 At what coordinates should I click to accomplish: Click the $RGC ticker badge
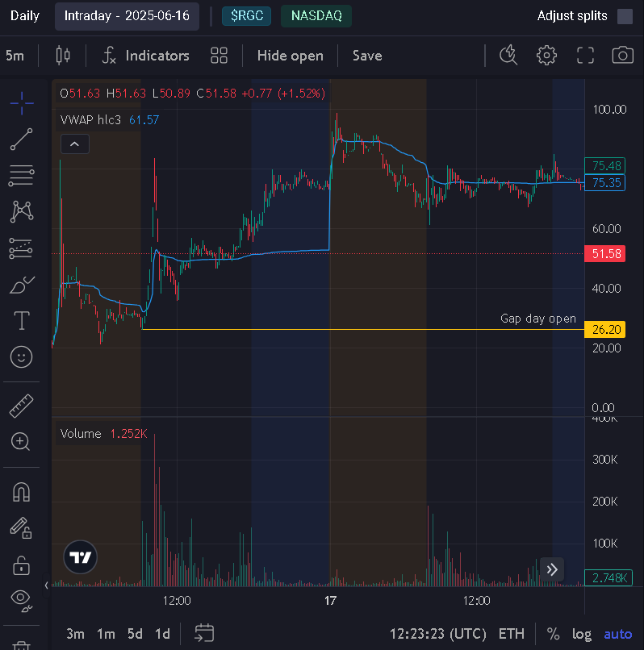(246, 16)
